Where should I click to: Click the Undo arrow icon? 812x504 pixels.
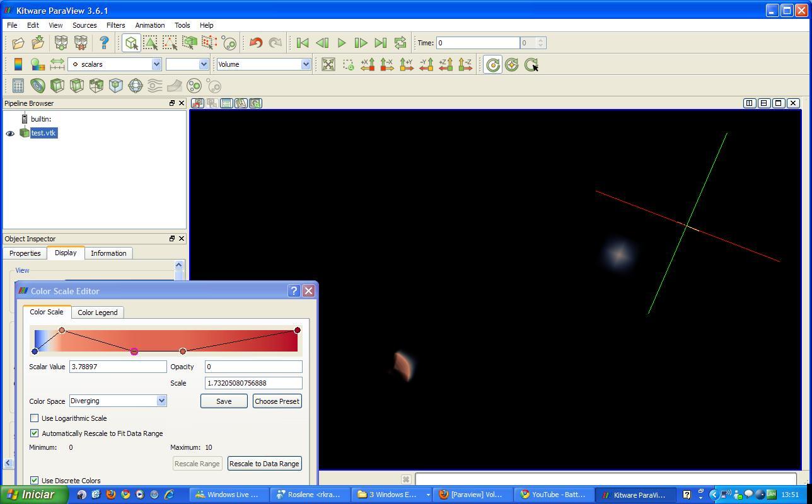point(255,43)
